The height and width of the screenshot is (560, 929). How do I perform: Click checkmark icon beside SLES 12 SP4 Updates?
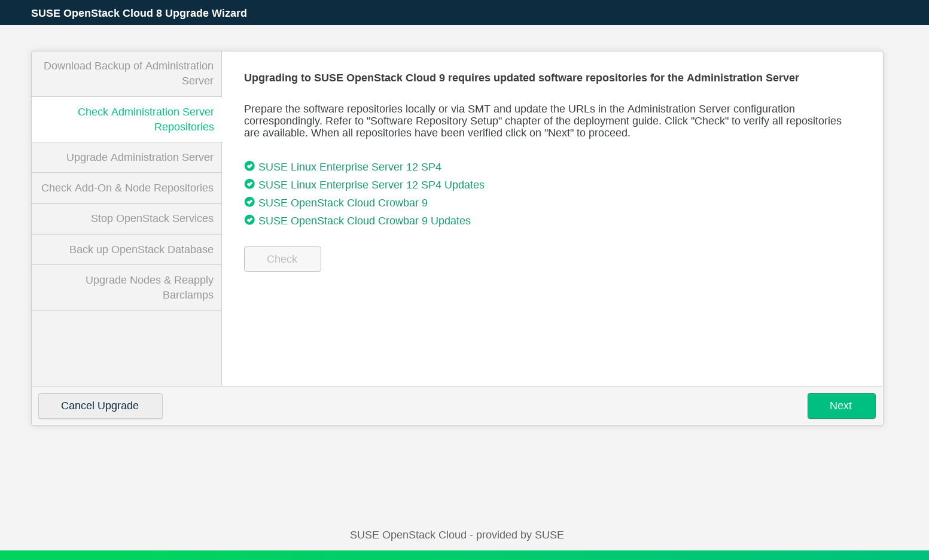pyautogui.click(x=249, y=184)
